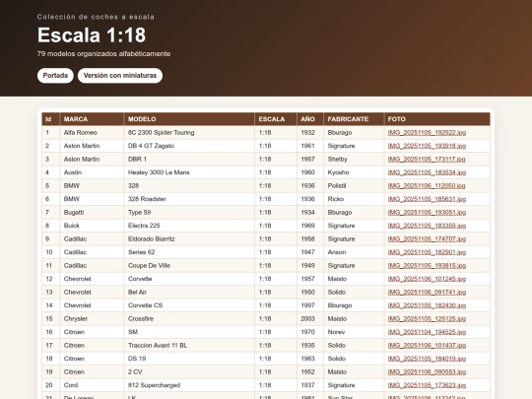Select the Anson manufacturer cell
The width and height of the screenshot is (532, 399).
(x=354, y=252)
